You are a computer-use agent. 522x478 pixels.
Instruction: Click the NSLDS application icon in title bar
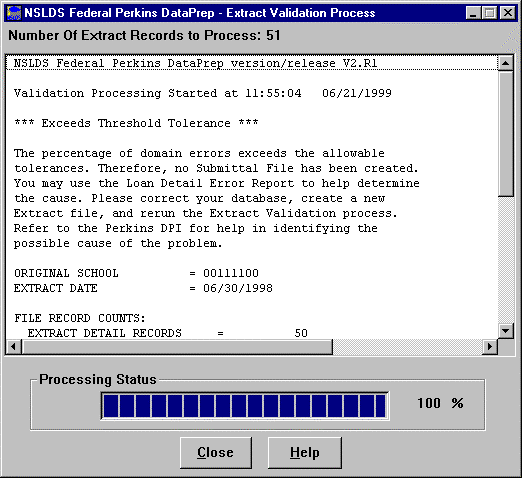(14, 13)
